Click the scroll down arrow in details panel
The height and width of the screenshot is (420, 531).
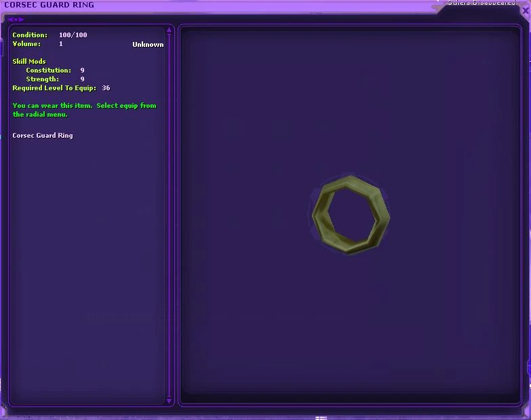click(169, 401)
